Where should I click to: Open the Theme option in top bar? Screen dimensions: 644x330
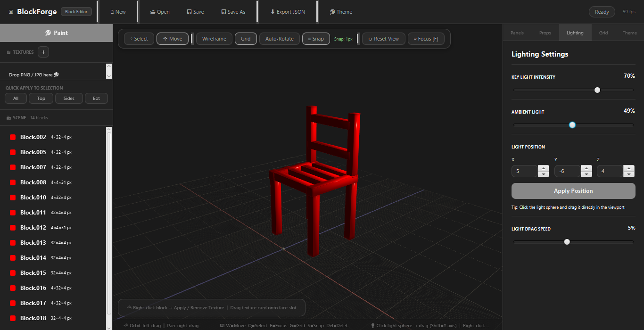coord(341,12)
